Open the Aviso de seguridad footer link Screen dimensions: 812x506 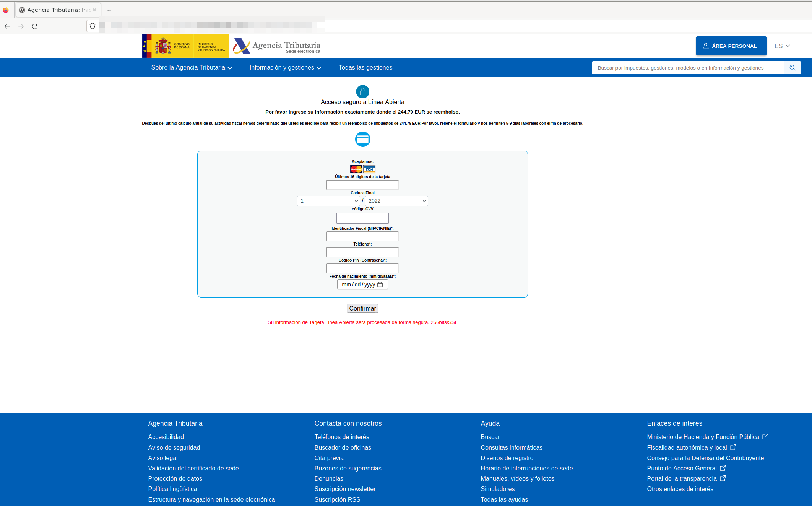pos(174,447)
